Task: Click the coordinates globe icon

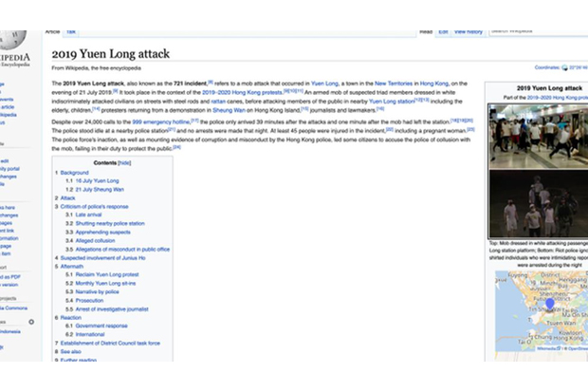Action: (x=564, y=67)
